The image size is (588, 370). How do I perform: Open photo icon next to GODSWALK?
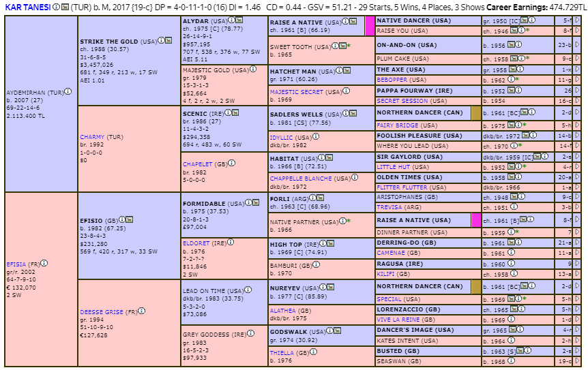337,330
